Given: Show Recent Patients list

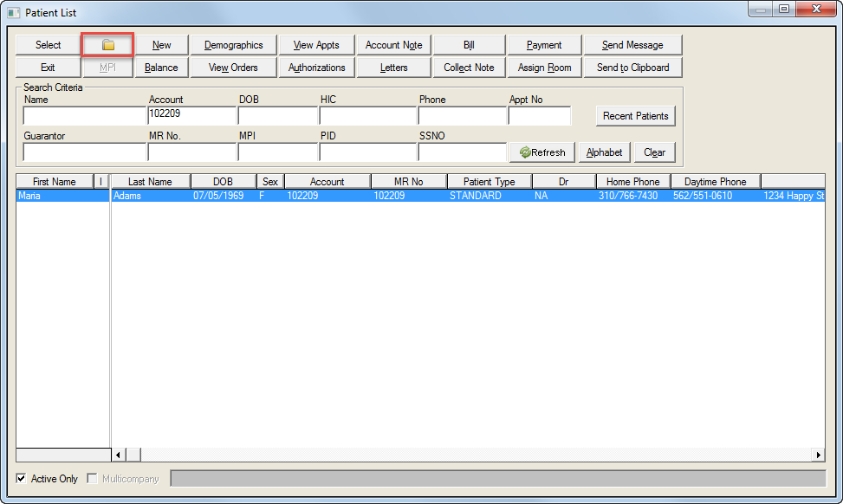Looking at the screenshot, I should click(635, 115).
